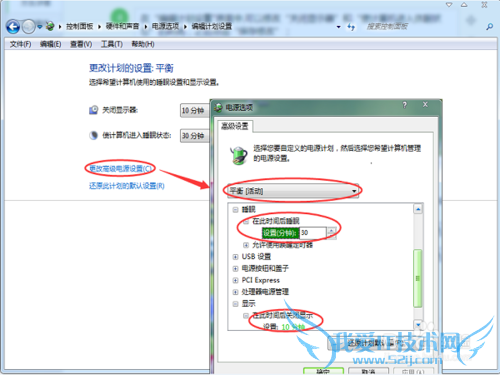The width and height of the screenshot is (500, 375).
Task: Click the monitor icon beside 关闭显示器
Action: 94,110
